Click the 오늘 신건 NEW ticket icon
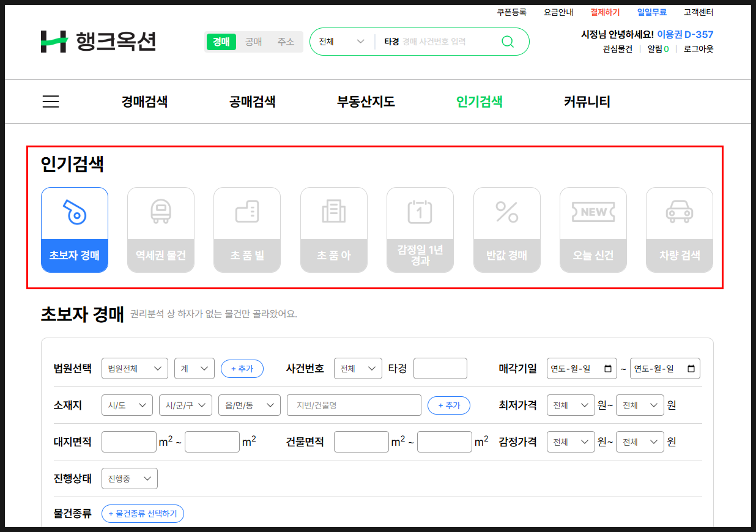The width and height of the screenshot is (756, 532). click(x=593, y=211)
